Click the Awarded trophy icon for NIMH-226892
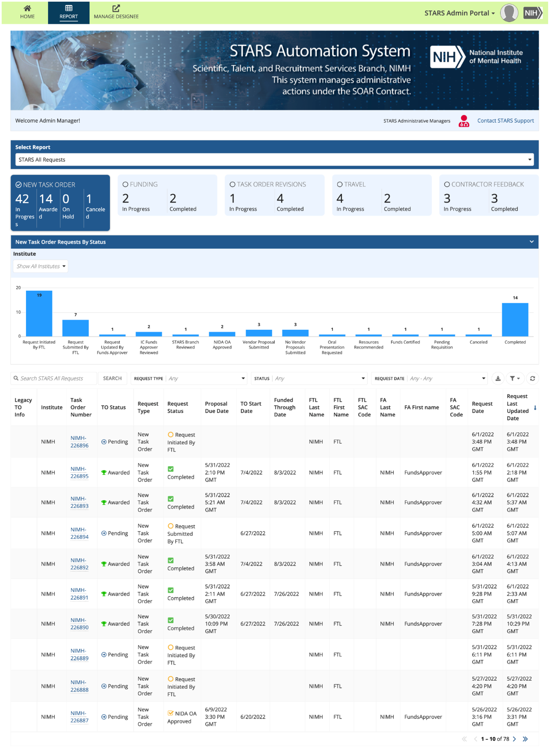 [x=104, y=564]
